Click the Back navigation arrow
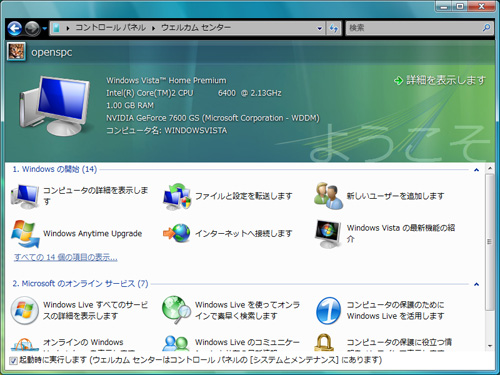Screen dimensions: 500x375 coord(15,28)
